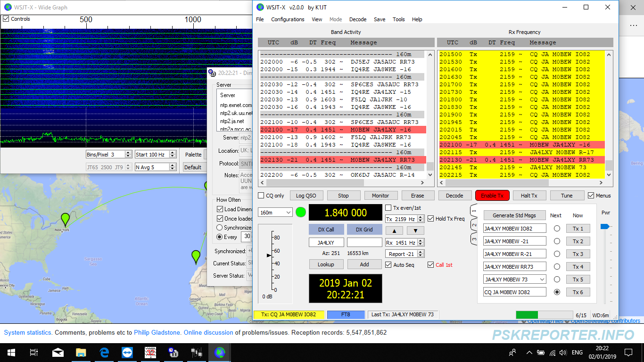Screen dimensions: 644x362
Task: Click the Tune button
Action: pyautogui.click(x=567, y=196)
